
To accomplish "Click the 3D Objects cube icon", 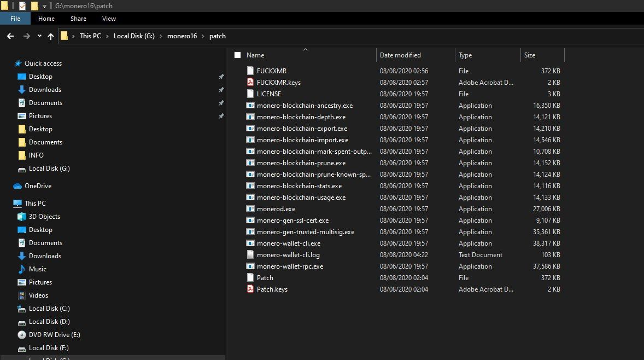I will pyautogui.click(x=22, y=217).
